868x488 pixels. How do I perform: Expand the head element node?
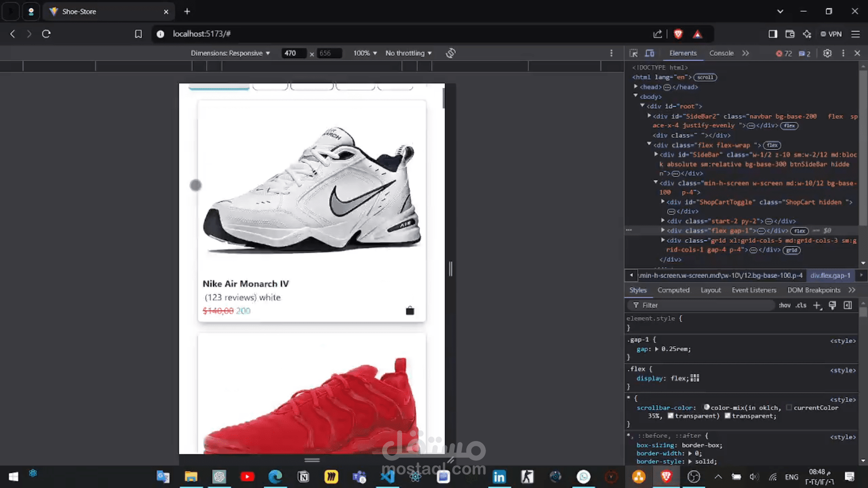636,87
